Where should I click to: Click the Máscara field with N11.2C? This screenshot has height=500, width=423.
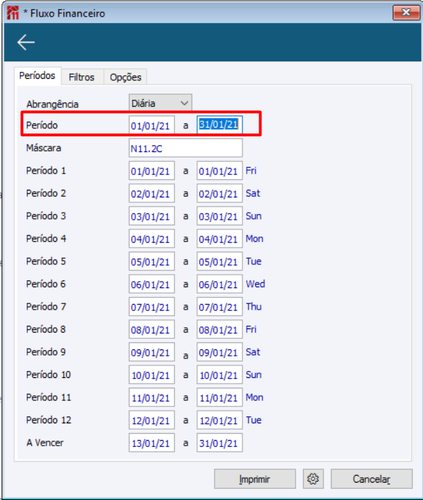click(x=186, y=148)
